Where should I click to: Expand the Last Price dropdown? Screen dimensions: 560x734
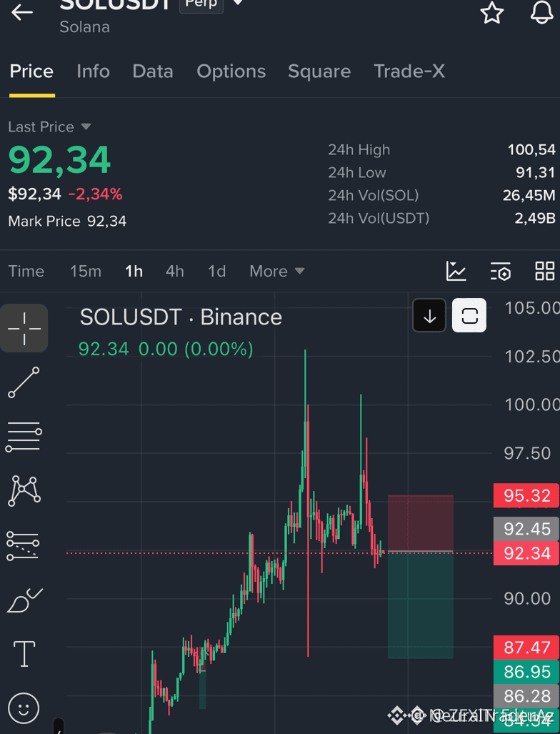tap(49, 127)
